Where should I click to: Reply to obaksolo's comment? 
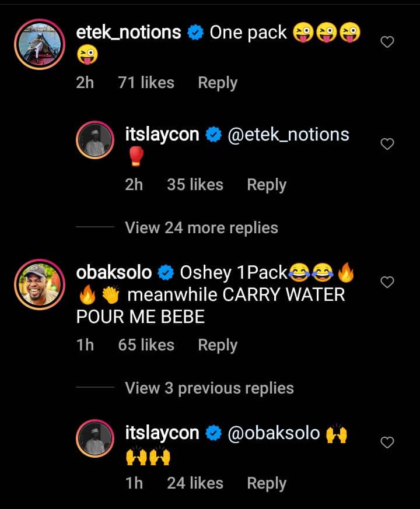pyautogui.click(x=218, y=345)
